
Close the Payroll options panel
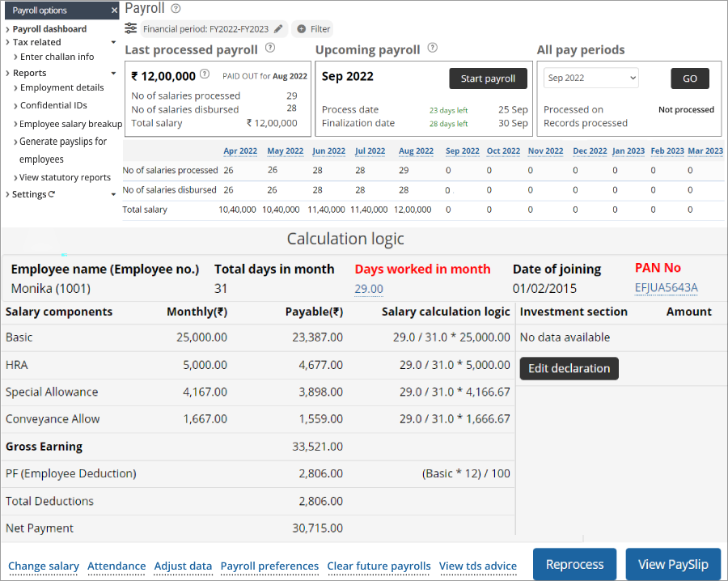114,11
